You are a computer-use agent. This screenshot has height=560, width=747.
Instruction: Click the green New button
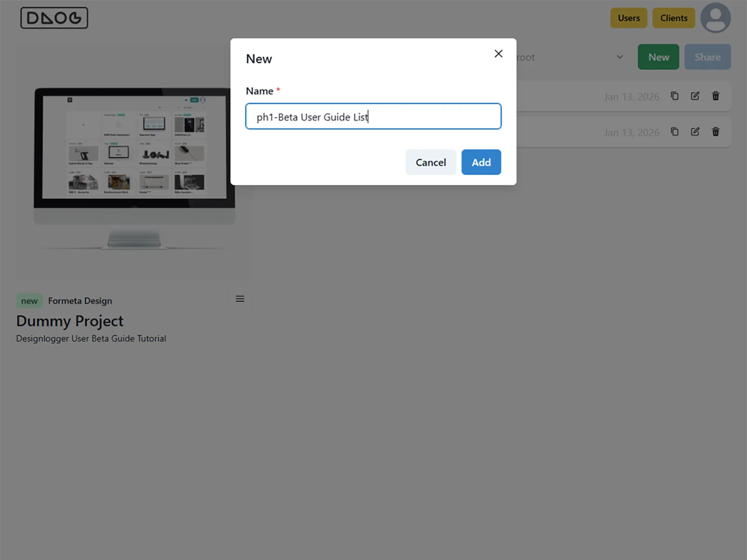tap(658, 57)
